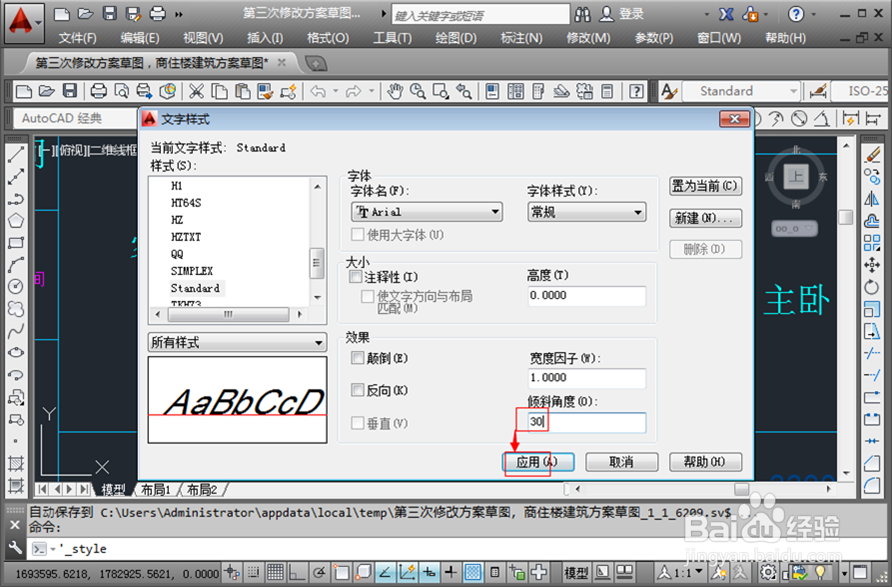Viewport: 892px width, 587px height.
Task: Toggle lineweight display in status bar
Action: click(451, 572)
